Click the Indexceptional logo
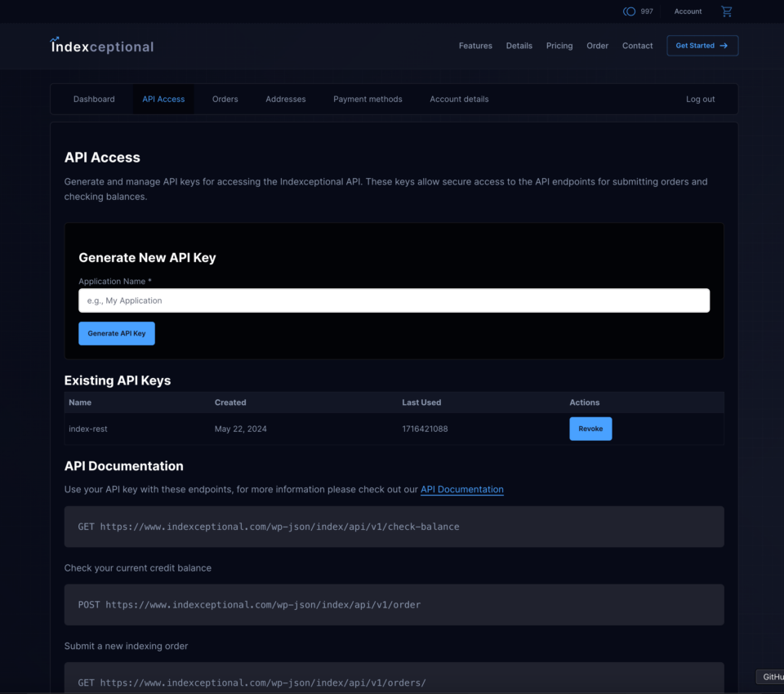The width and height of the screenshot is (784, 694). (x=102, y=46)
